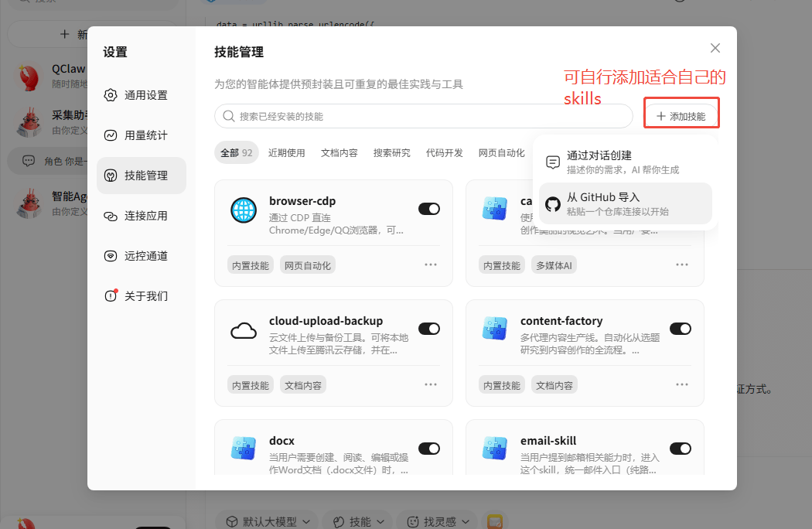
Task: Click the content-factory puzzle icon
Action: click(495, 329)
